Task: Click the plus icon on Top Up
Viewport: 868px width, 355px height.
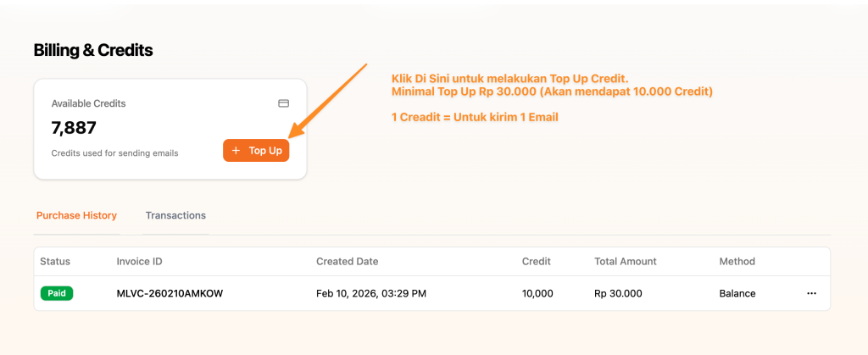Action: click(236, 150)
